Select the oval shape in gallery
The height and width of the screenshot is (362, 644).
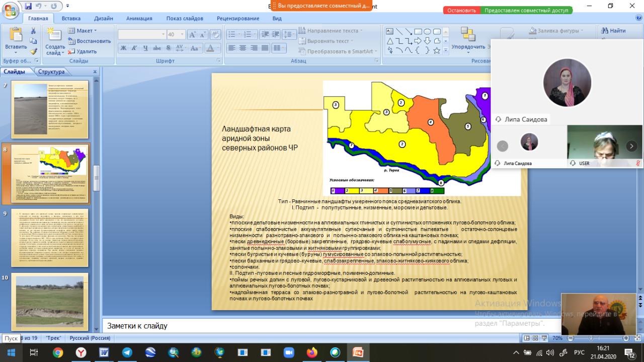click(428, 31)
